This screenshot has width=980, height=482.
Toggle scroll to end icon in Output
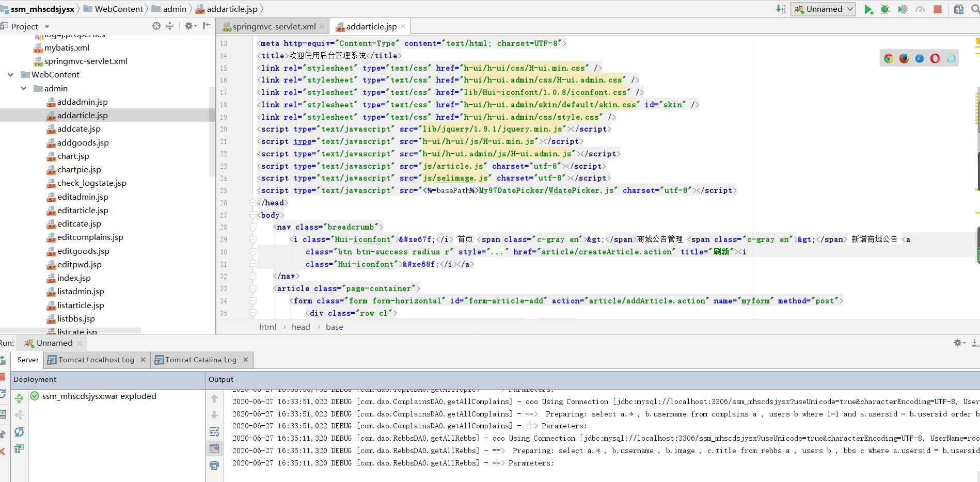[x=214, y=448]
